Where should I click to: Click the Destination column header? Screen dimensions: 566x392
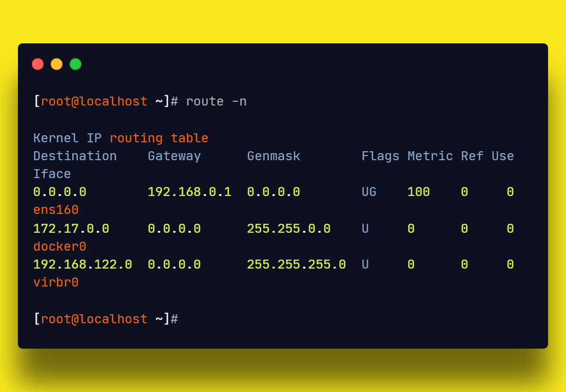click(75, 155)
